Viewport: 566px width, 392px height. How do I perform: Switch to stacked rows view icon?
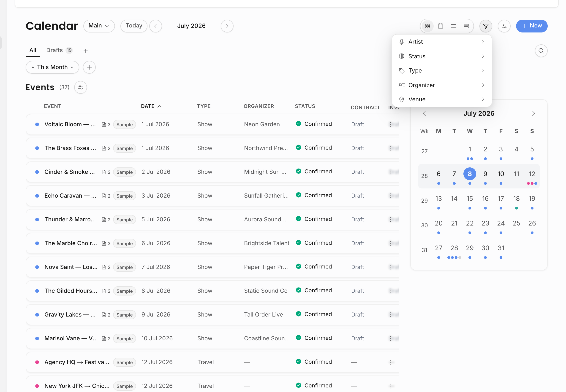coord(466,26)
